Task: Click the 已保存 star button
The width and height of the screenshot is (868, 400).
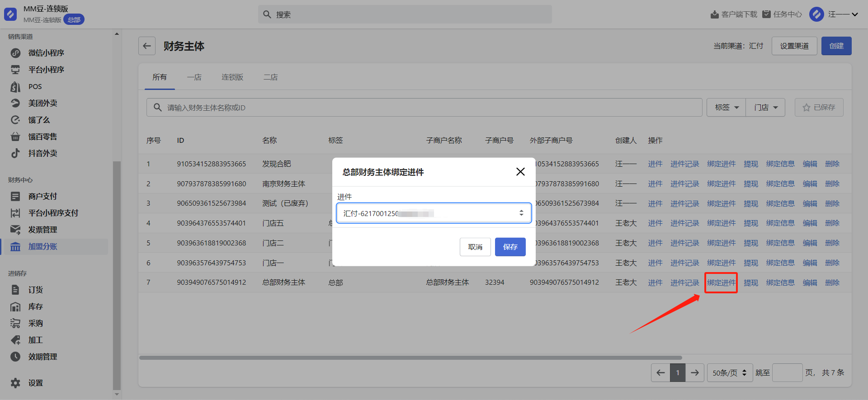Action: click(819, 108)
